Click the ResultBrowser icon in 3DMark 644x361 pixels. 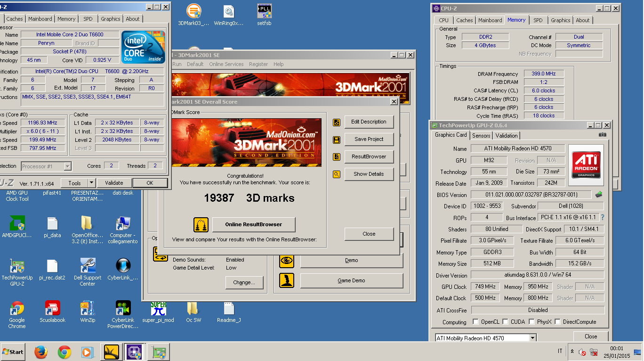click(x=337, y=157)
